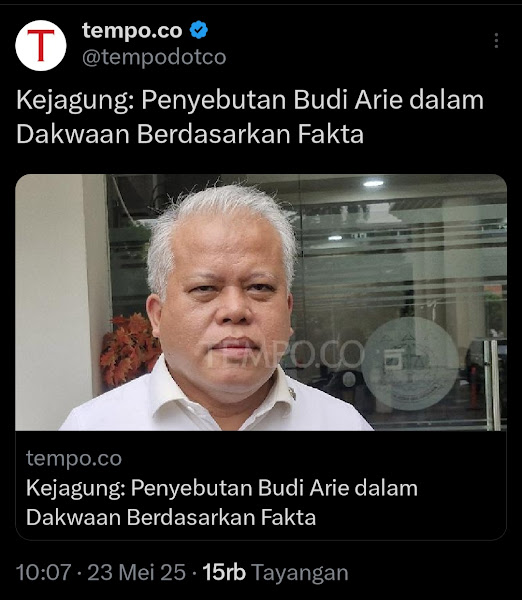Open the tempo.co display name

[132, 31]
